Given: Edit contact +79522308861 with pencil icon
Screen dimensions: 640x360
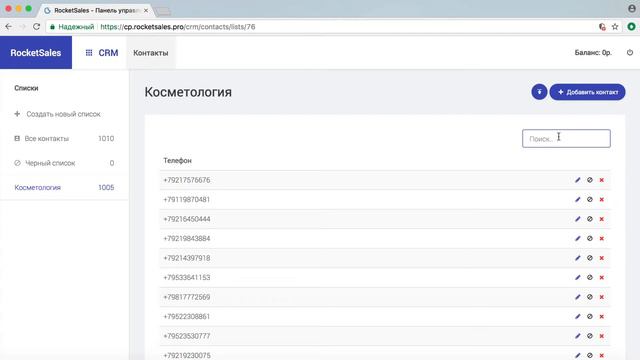Looking at the screenshot, I should [x=578, y=316].
